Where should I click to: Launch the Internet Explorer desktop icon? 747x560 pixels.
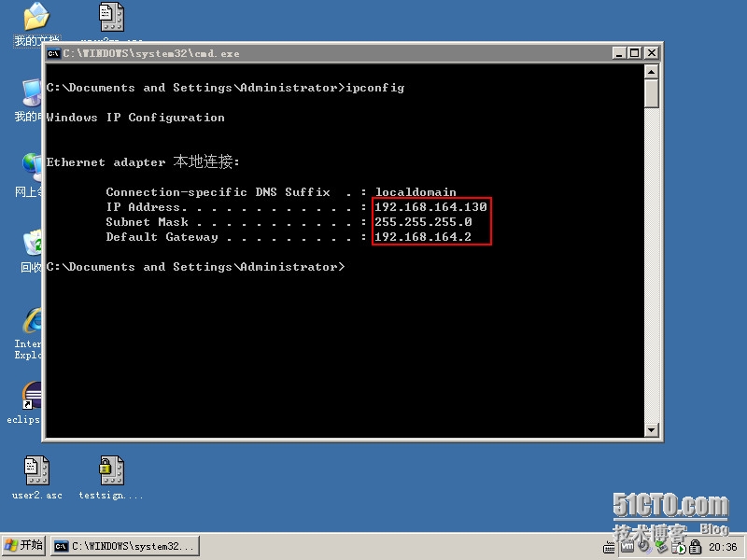click(29, 333)
